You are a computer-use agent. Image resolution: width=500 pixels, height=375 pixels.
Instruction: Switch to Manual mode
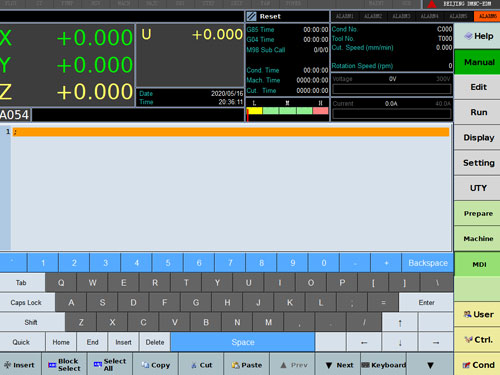click(x=477, y=62)
